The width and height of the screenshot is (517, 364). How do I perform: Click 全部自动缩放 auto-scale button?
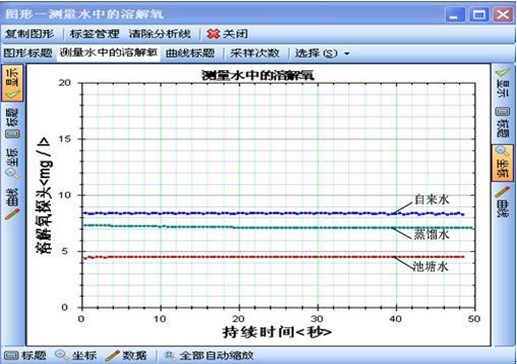(209, 355)
